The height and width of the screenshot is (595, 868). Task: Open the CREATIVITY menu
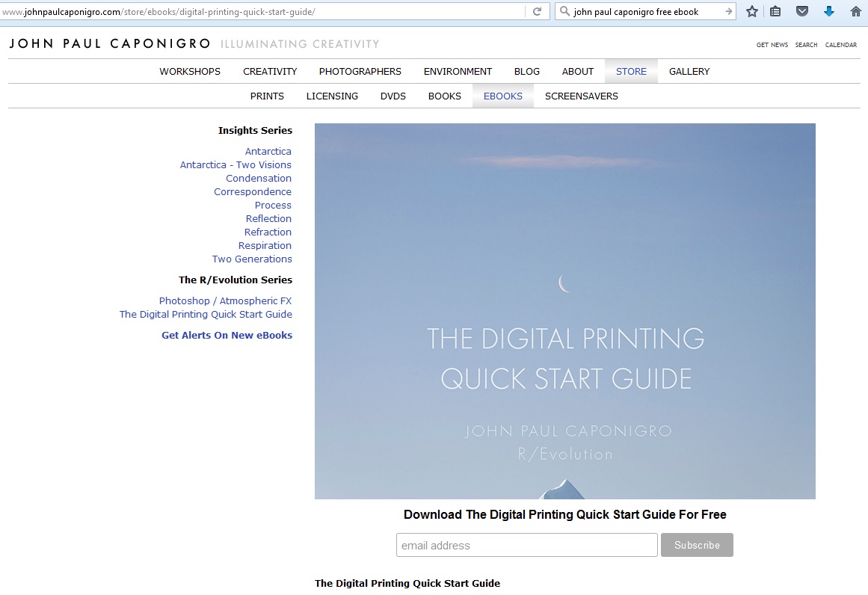click(x=270, y=72)
